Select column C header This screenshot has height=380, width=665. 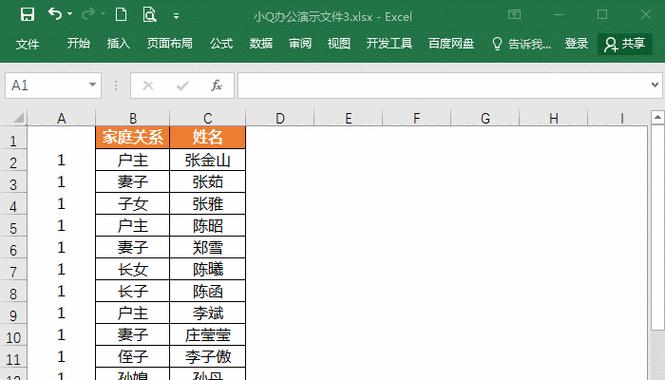pyautogui.click(x=208, y=118)
